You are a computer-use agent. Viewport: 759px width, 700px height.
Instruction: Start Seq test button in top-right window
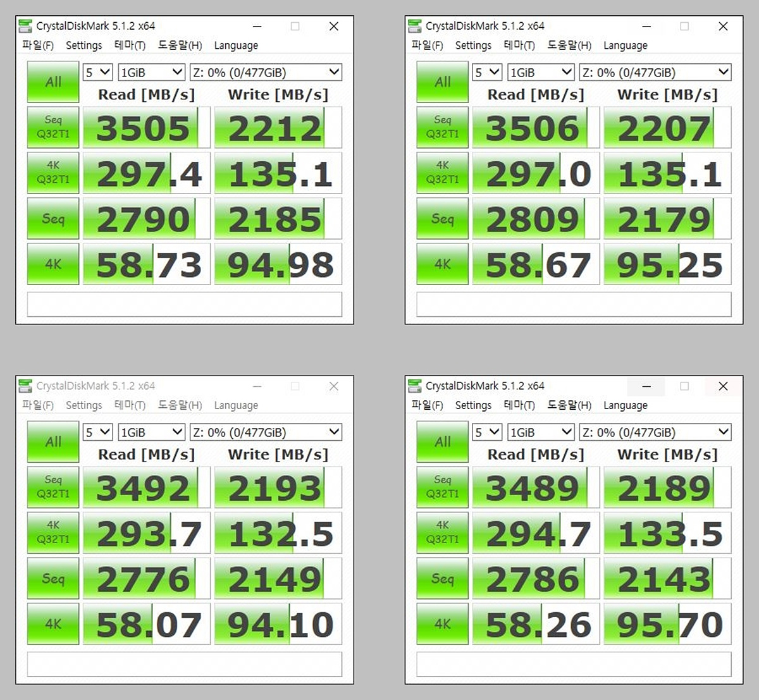(443, 218)
